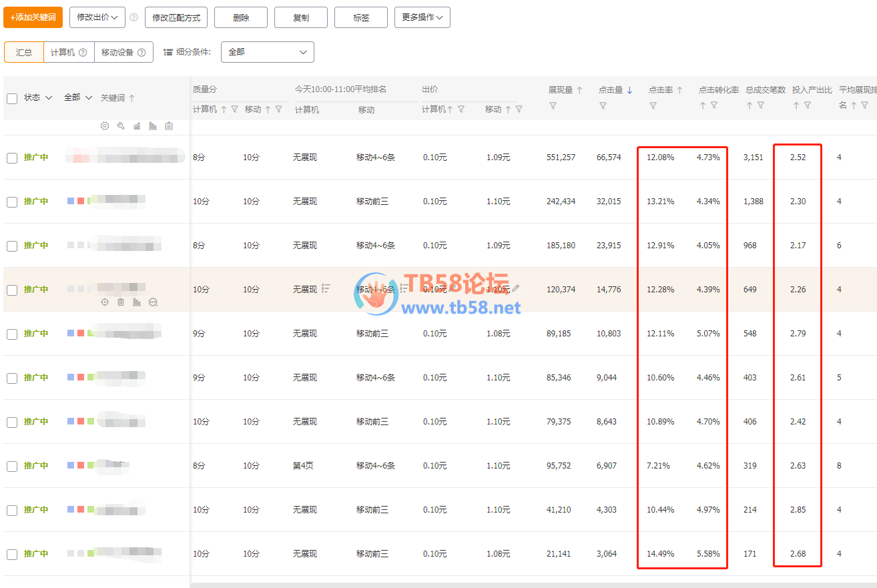Click filter icon for 质量分 移动 column
The image size is (877, 588).
278,109
